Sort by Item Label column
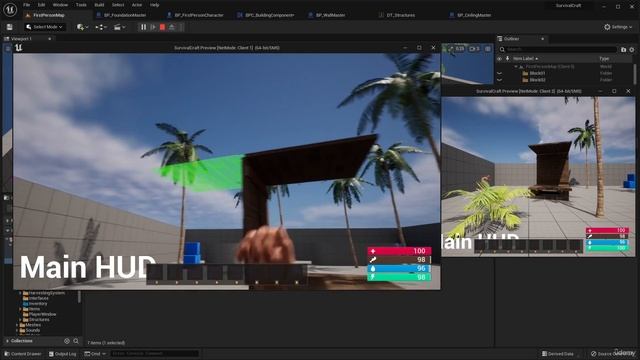640x360 pixels. [525, 58]
